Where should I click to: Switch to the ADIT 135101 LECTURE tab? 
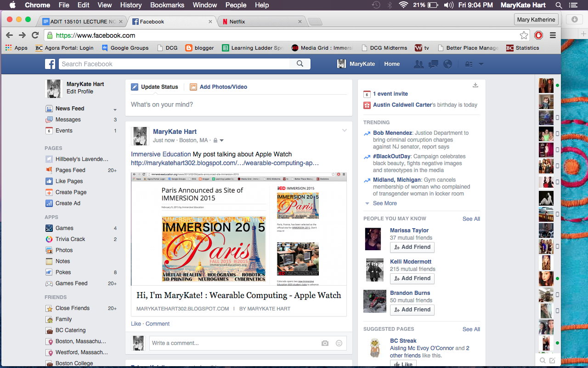pyautogui.click(x=82, y=22)
